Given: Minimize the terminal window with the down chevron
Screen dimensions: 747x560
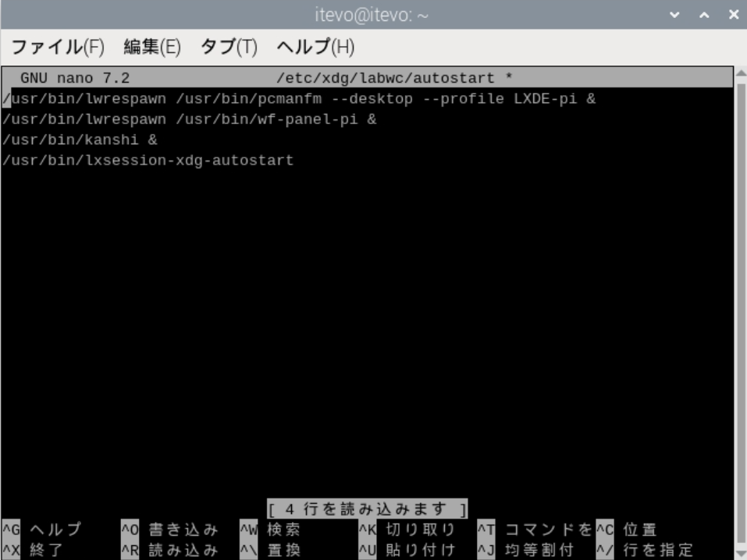Looking at the screenshot, I should 675,15.
